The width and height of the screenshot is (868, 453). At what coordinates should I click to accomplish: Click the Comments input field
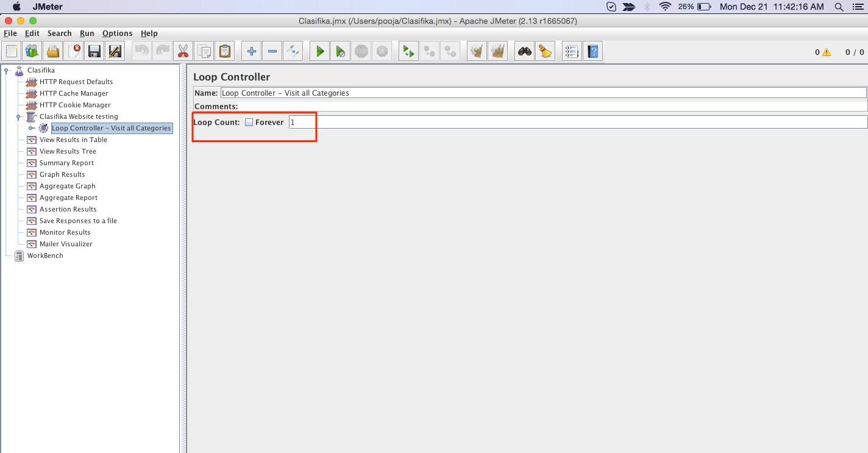553,107
